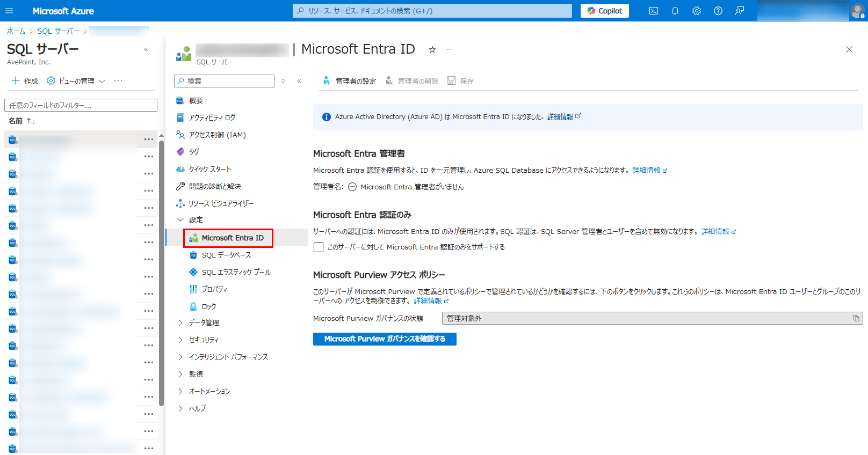
Task: Click the Microsoft Azure home logo text
Action: (63, 11)
